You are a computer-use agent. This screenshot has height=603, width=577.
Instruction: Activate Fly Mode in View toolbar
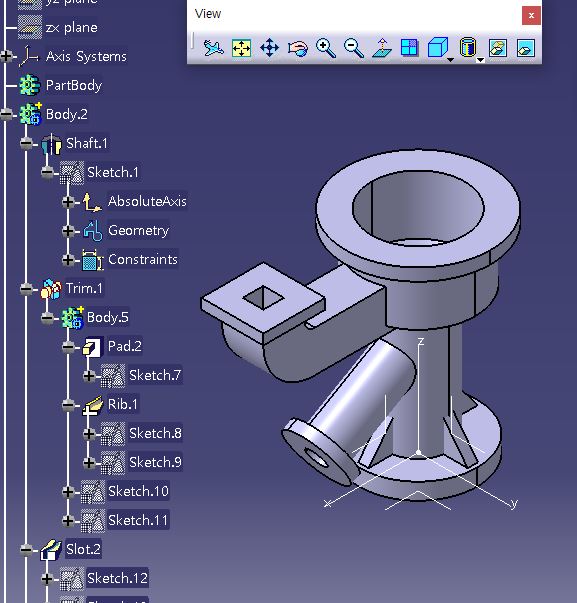point(213,48)
